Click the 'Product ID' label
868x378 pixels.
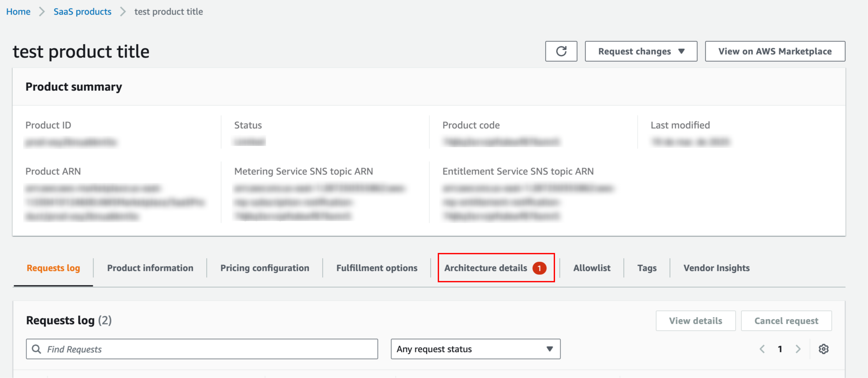48,125
